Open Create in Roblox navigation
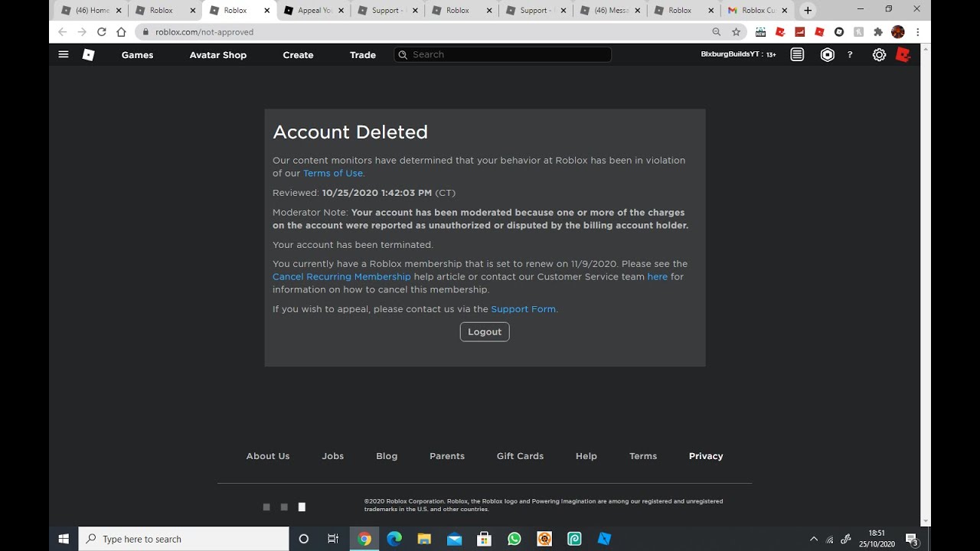This screenshot has width=980, height=551. coord(298,54)
